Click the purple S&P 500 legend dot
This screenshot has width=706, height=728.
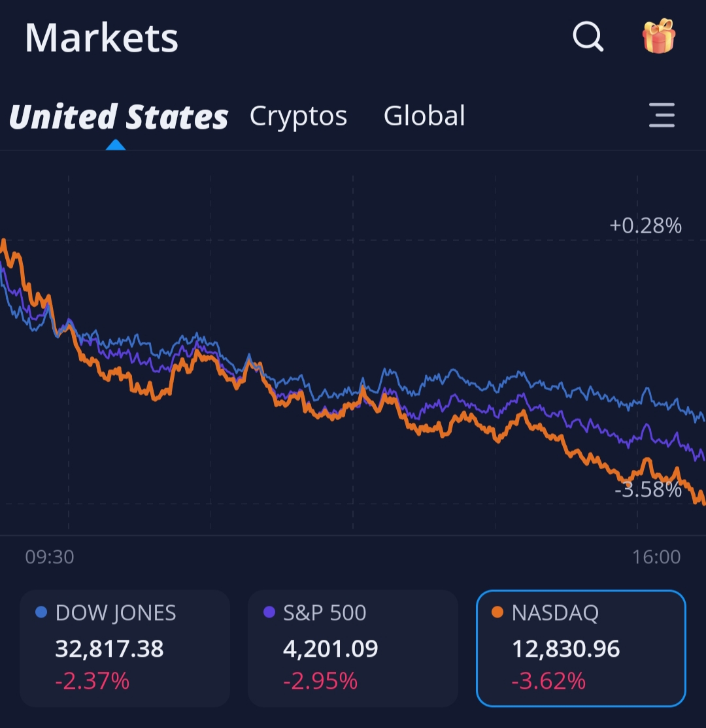tap(269, 613)
